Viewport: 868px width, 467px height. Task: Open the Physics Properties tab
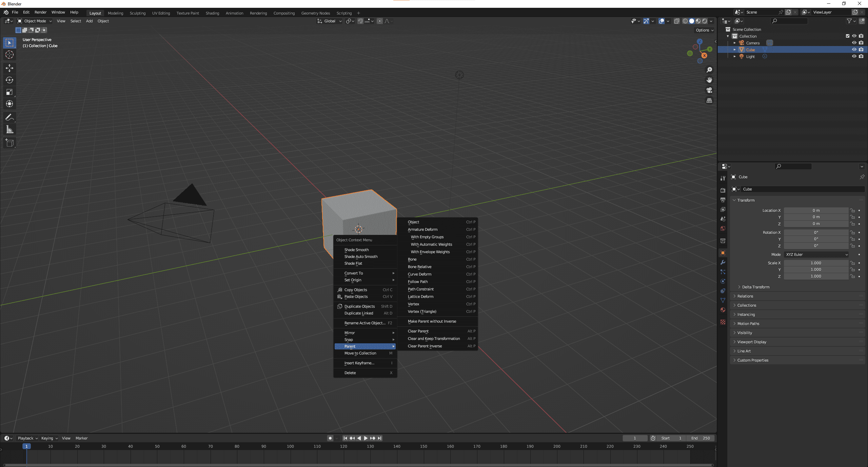tap(723, 281)
